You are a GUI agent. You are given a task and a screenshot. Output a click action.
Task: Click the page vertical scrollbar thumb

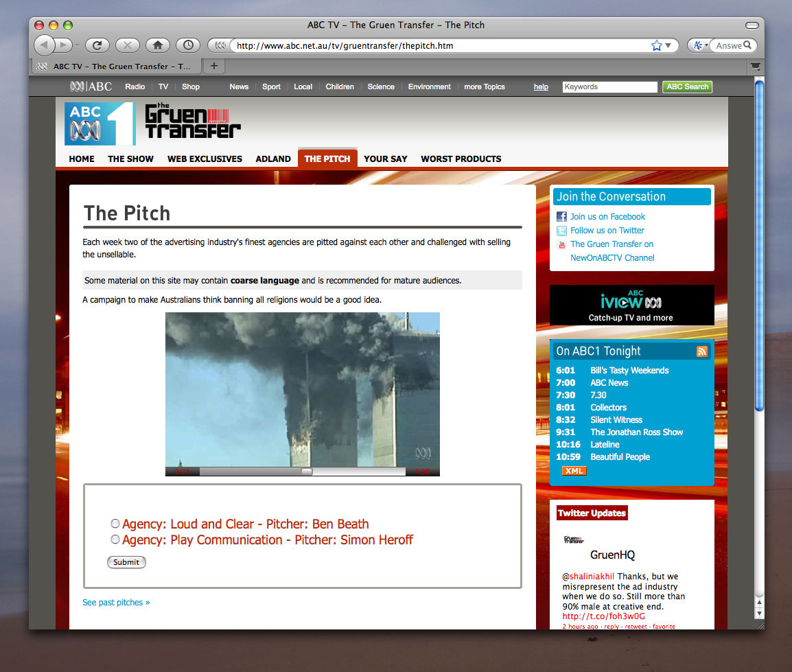758,246
